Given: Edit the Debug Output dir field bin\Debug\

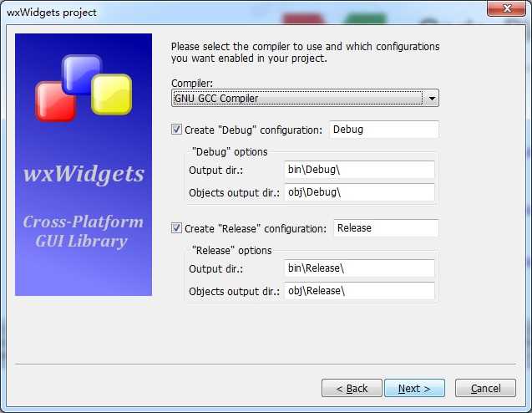Looking at the screenshot, I should pyautogui.click(x=359, y=170).
